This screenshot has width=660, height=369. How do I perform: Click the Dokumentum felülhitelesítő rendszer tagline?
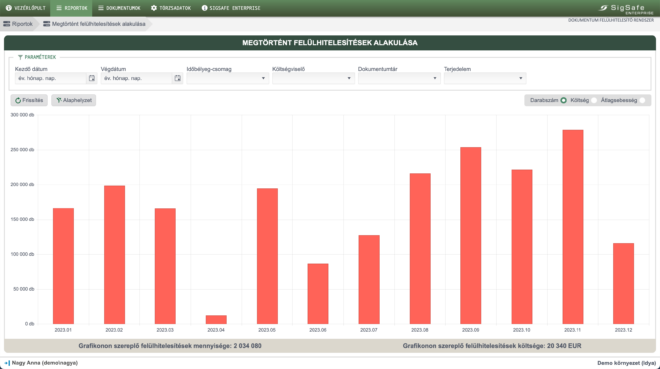click(611, 20)
